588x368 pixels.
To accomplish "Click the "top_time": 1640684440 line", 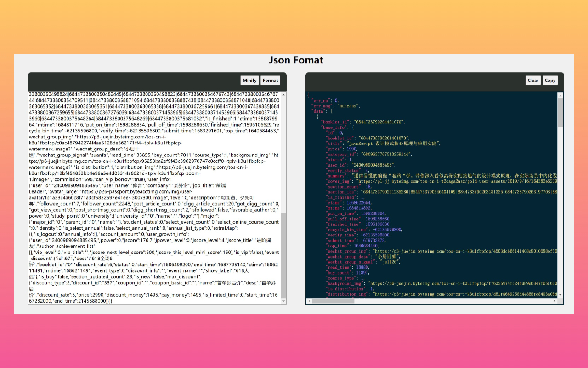I will [352, 246].
